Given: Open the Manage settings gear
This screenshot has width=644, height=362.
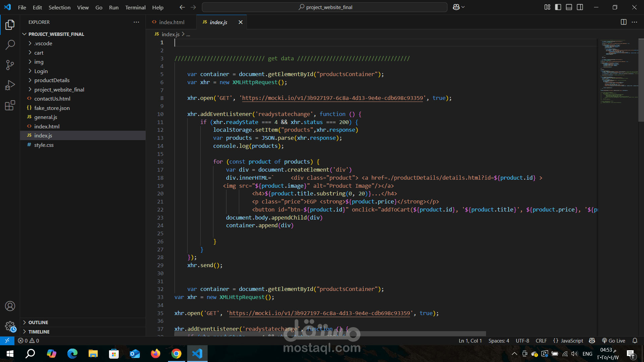Looking at the screenshot, I should tap(10, 326).
